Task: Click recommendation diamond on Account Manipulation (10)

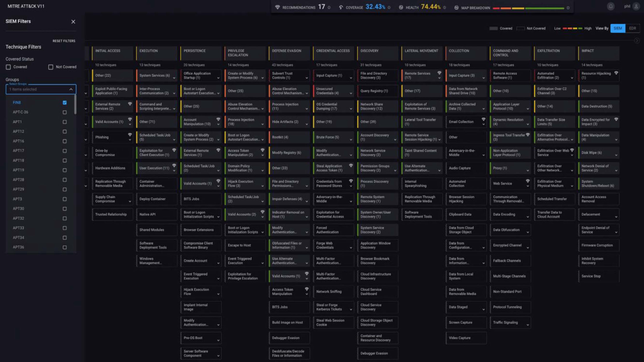Action: coord(218,119)
